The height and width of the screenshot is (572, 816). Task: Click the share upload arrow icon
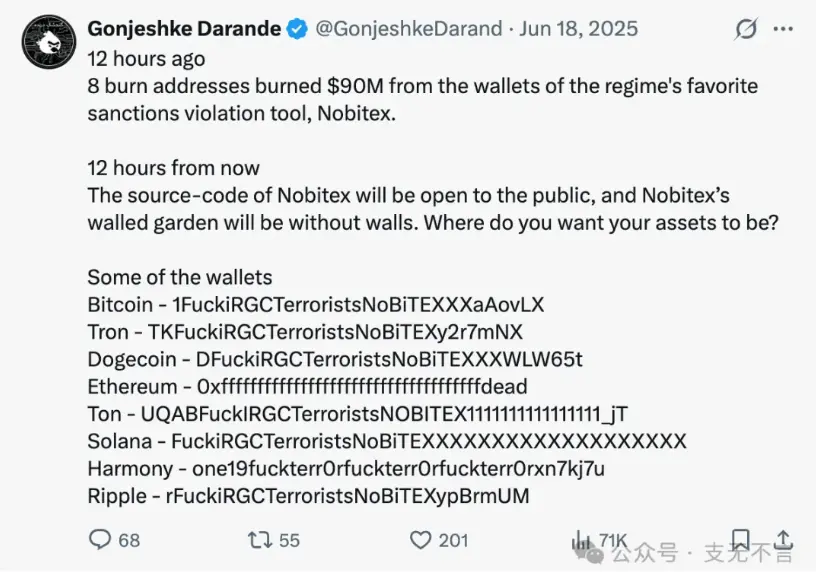(785, 540)
